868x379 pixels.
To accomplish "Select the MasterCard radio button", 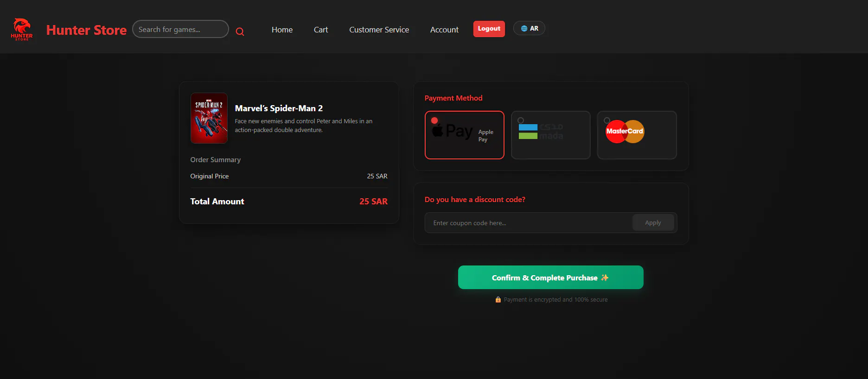I will (x=607, y=120).
